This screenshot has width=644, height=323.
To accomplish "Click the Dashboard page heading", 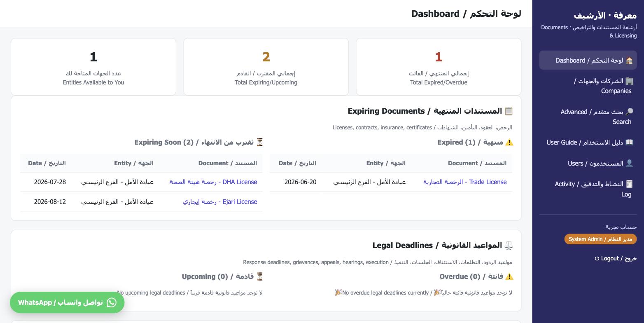I will pyautogui.click(x=466, y=14).
